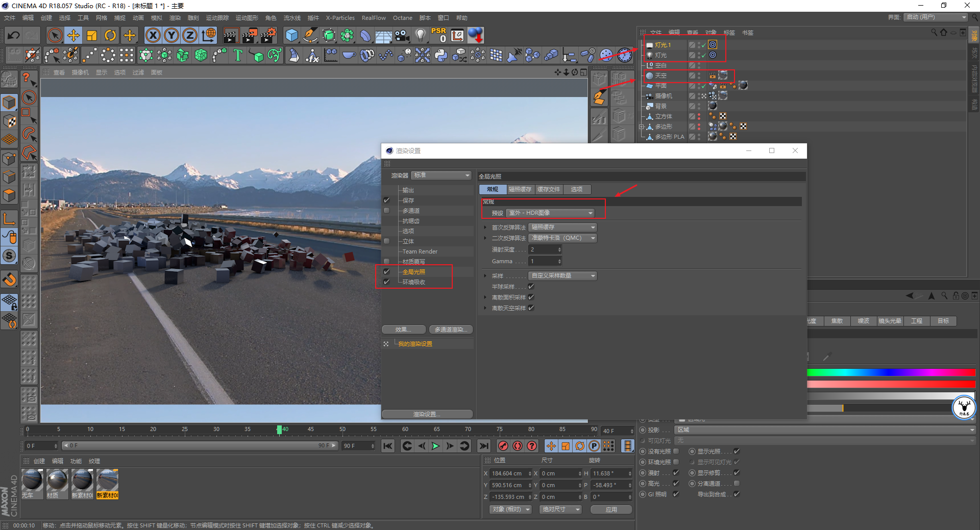Image resolution: width=980 pixels, height=530 pixels.
Task: Open the 二次反弹算法 QMC dropdown
Action: pos(563,238)
